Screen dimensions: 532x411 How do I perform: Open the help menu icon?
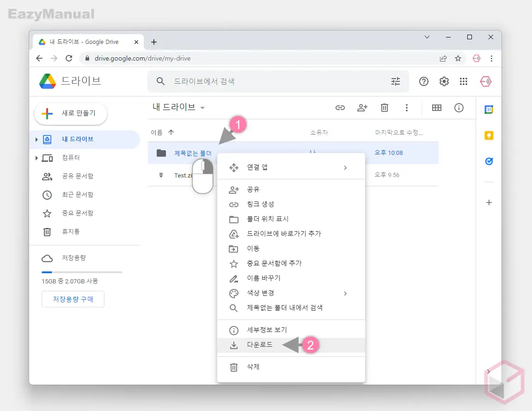pyautogui.click(x=423, y=81)
